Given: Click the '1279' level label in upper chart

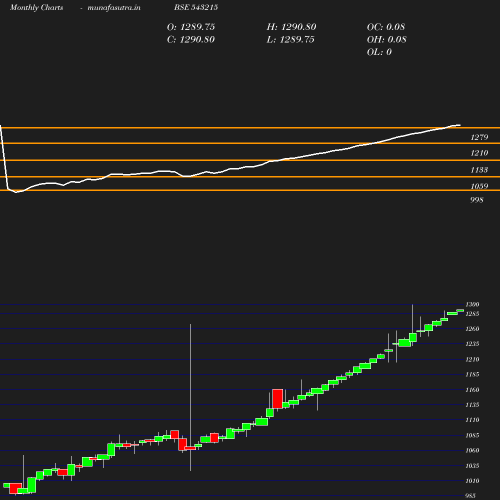Looking at the screenshot, I should (479, 137).
